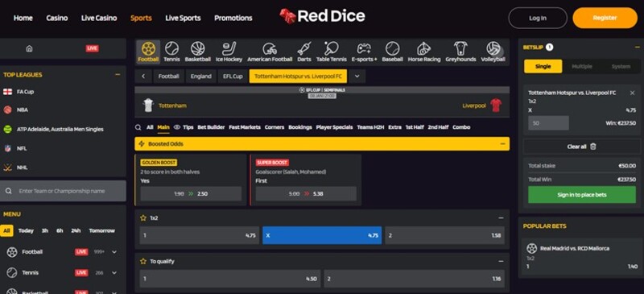Select the 6h time filter
644x294 pixels.
point(60,230)
